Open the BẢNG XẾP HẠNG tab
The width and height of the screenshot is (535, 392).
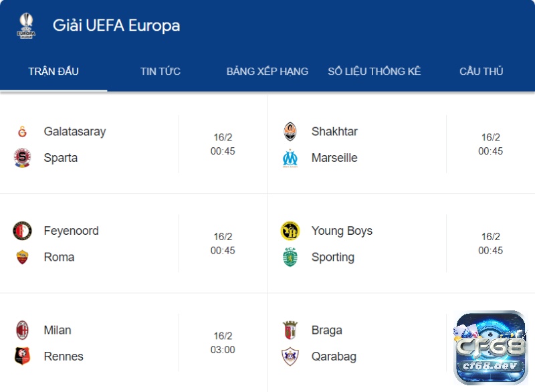(x=267, y=72)
